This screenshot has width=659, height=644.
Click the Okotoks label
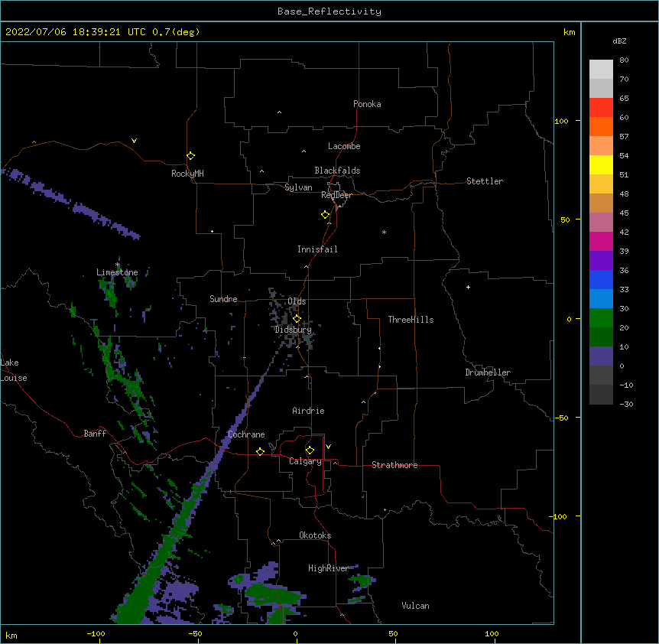pyautogui.click(x=315, y=535)
